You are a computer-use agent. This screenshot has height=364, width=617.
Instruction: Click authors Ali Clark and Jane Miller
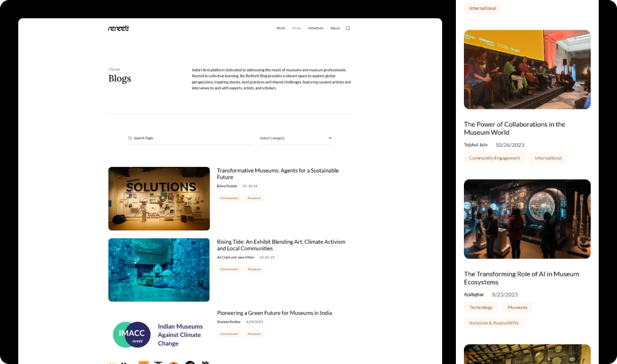click(235, 257)
